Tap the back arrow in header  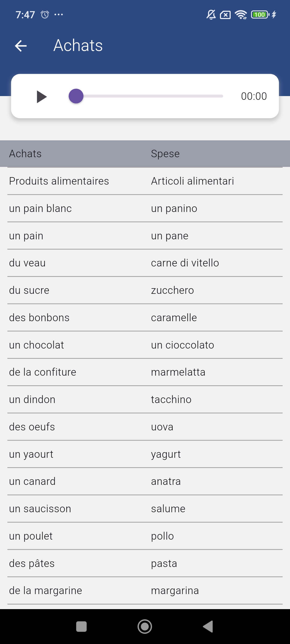pos(21,46)
